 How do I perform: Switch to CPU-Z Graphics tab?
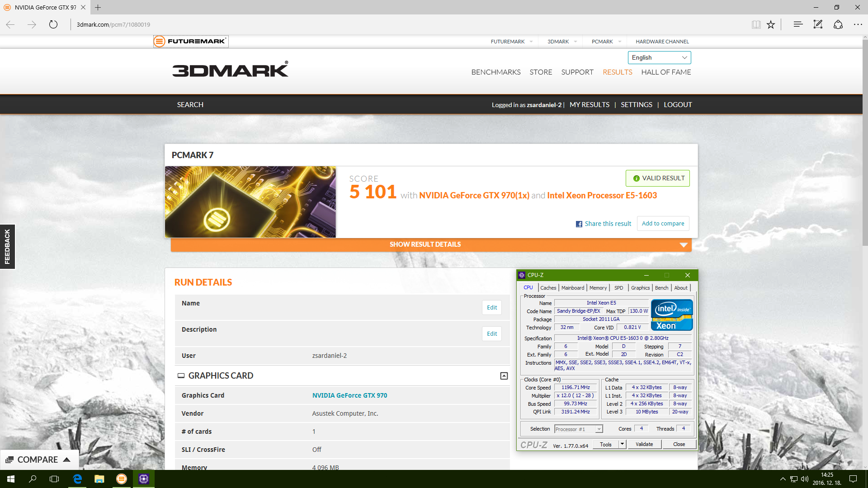641,288
